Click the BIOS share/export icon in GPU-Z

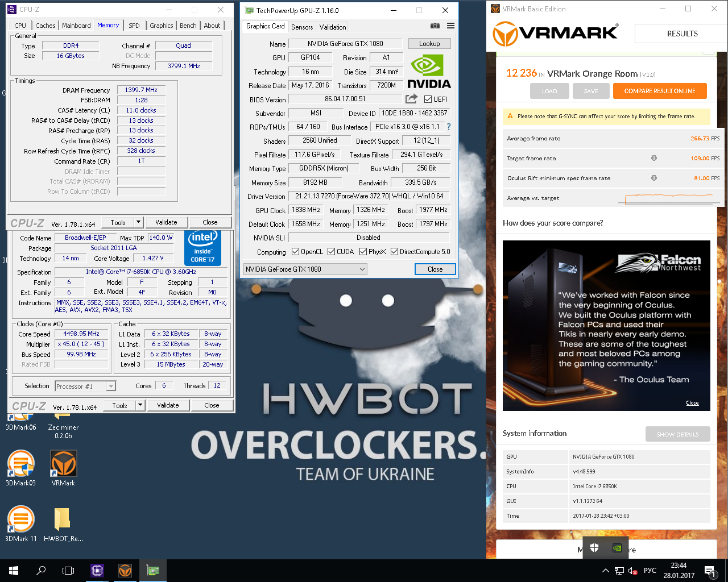tap(411, 99)
